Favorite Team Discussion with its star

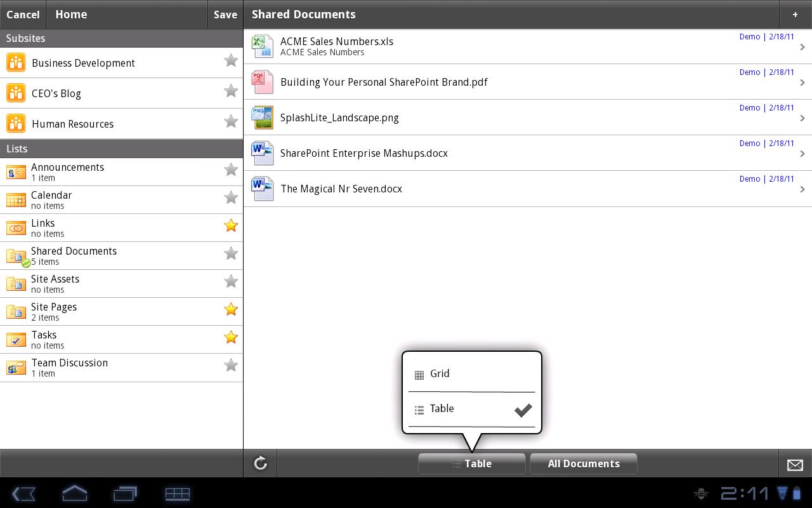(x=231, y=365)
